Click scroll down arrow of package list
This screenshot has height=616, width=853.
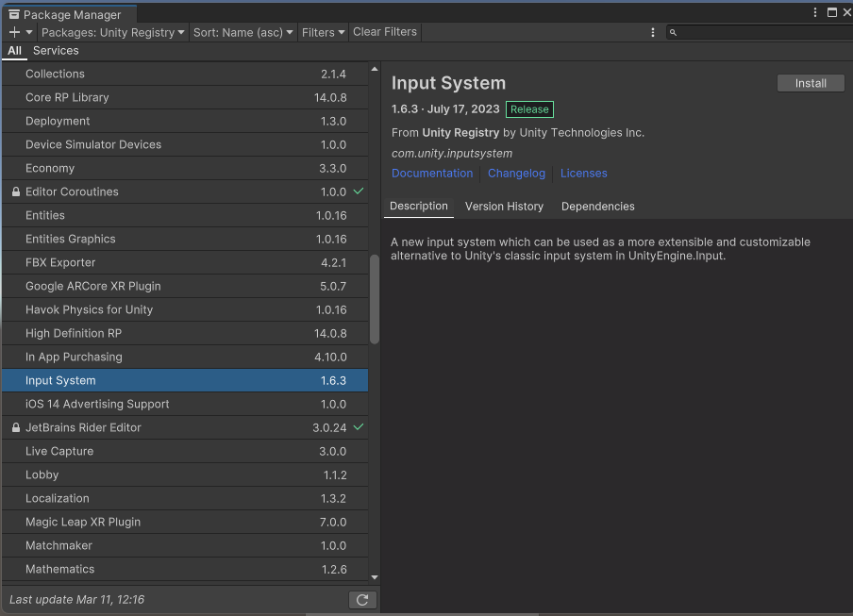click(x=375, y=577)
